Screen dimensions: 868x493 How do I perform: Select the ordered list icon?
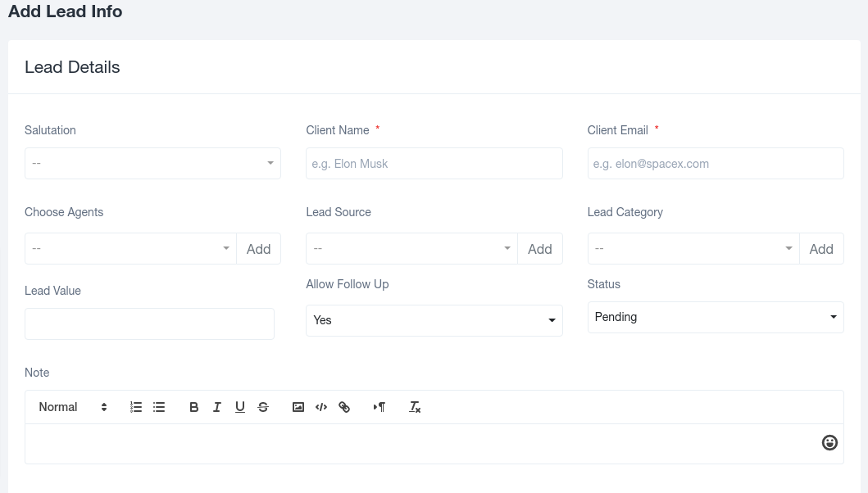136,407
